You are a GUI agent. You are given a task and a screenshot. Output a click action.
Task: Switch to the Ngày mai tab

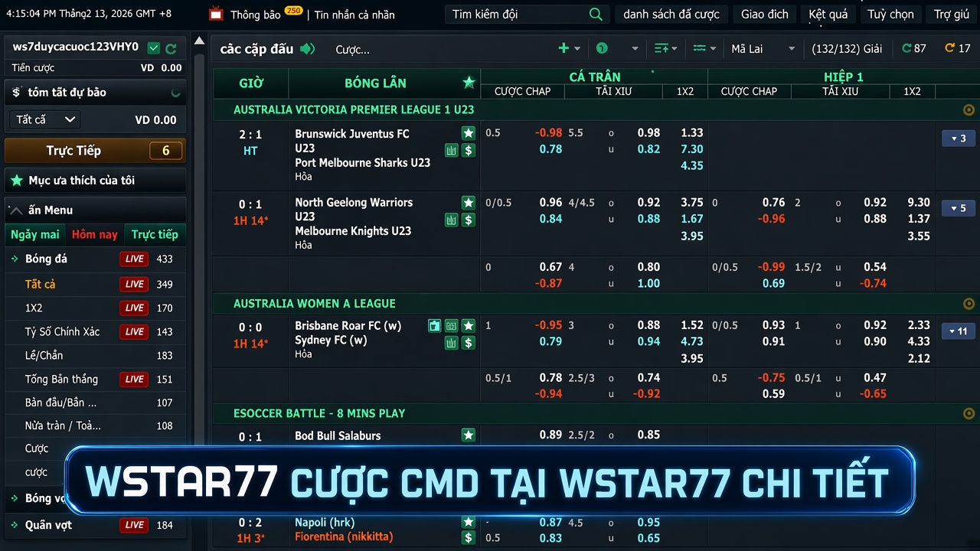(34, 235)
